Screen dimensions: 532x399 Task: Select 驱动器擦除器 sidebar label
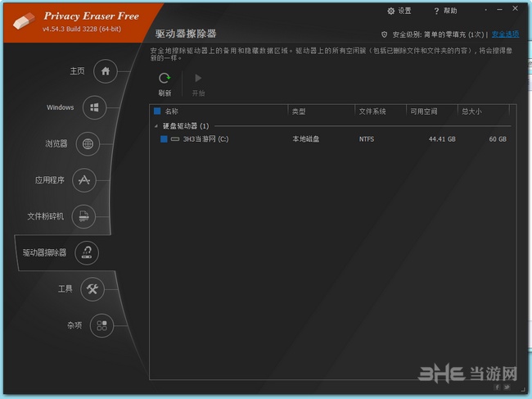click(44, 252)
